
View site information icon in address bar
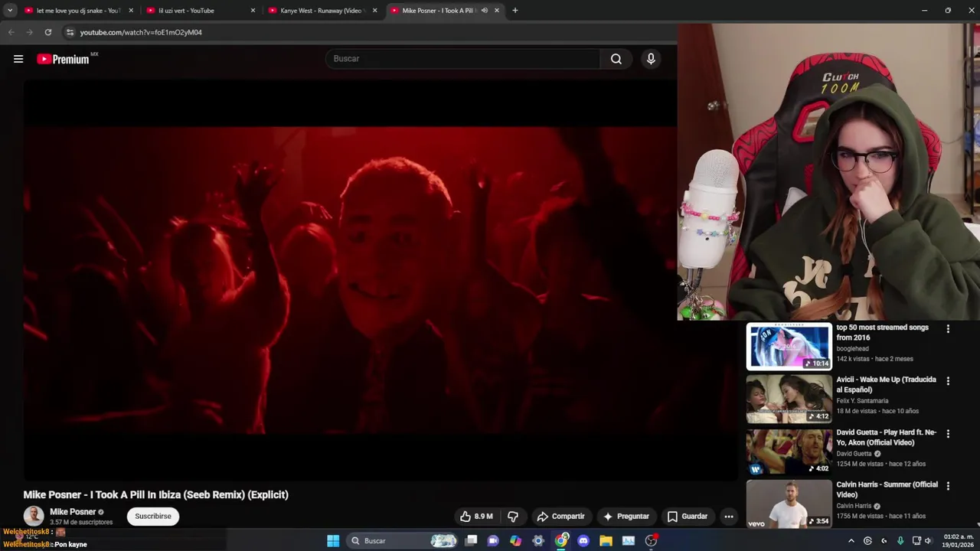[x=70, y=32]
